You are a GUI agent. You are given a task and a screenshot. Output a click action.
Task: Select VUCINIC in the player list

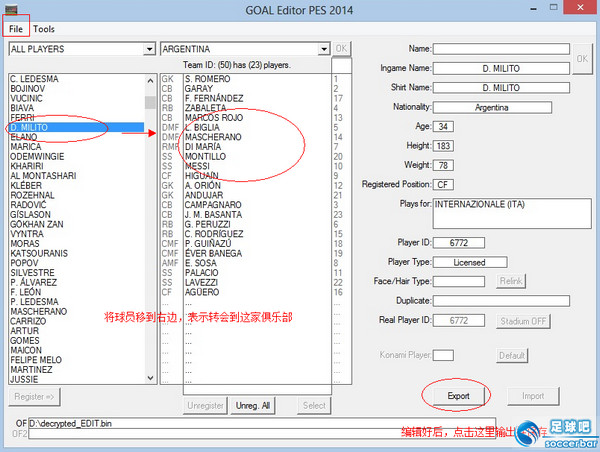[77, 98]
